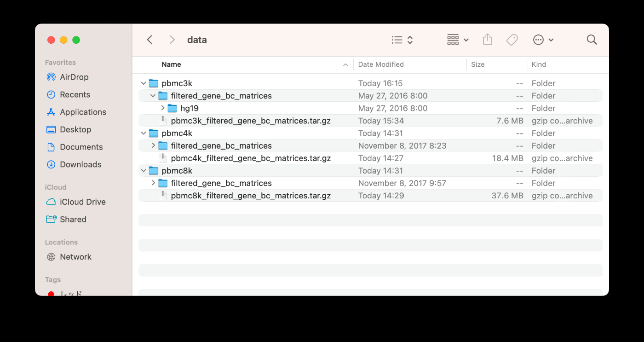644x342 pixels.
Task: Sort by the Name column header
Action: tap(171, 64)
